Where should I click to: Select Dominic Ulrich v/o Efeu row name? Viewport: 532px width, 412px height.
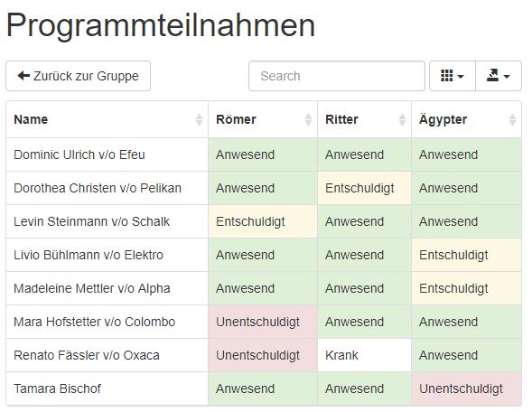[x=79, y=154]
